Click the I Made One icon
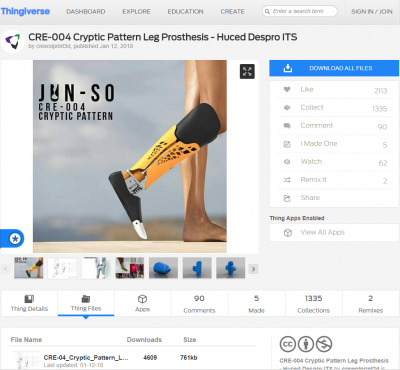The image size is (400, 370). 287,144
